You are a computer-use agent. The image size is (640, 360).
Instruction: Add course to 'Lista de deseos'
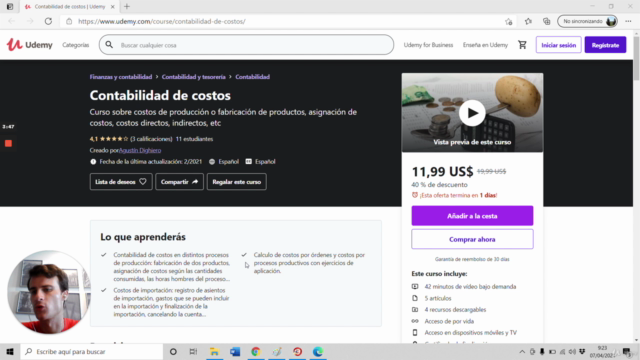click(x=121, y=182)
